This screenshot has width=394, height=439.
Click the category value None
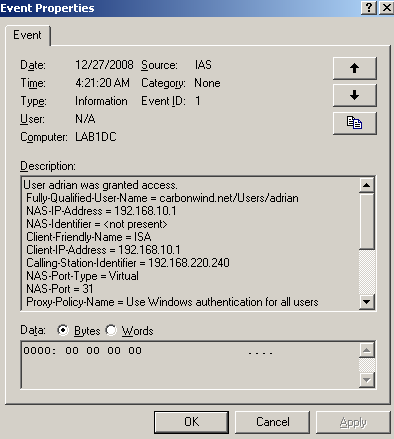(207, 83)
